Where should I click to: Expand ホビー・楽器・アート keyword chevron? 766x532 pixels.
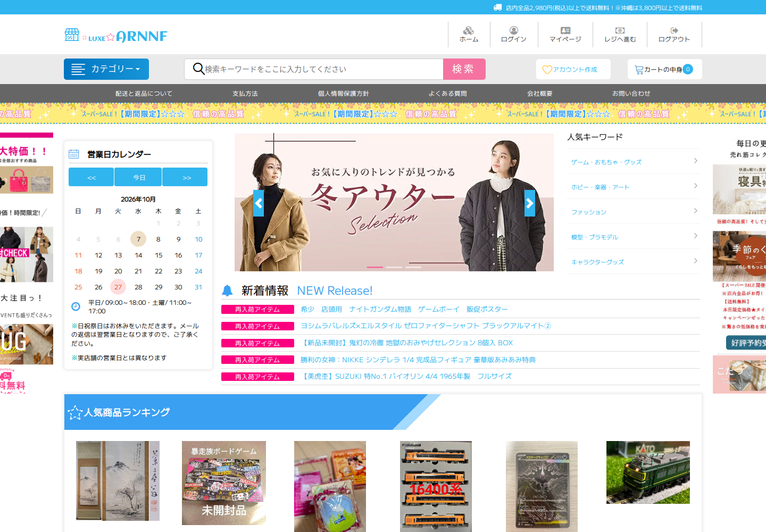click(695, 186)
